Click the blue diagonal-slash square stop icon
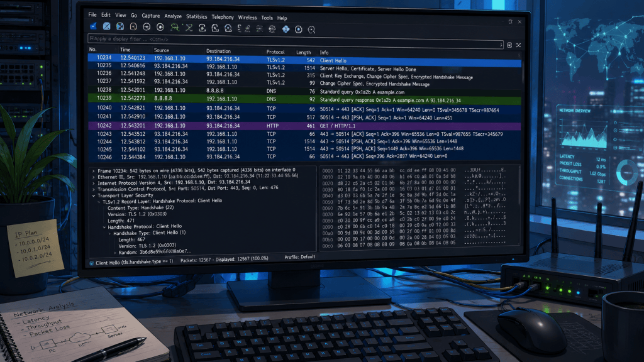The width and height of the screenshot is (644, 362). point(107,26)
